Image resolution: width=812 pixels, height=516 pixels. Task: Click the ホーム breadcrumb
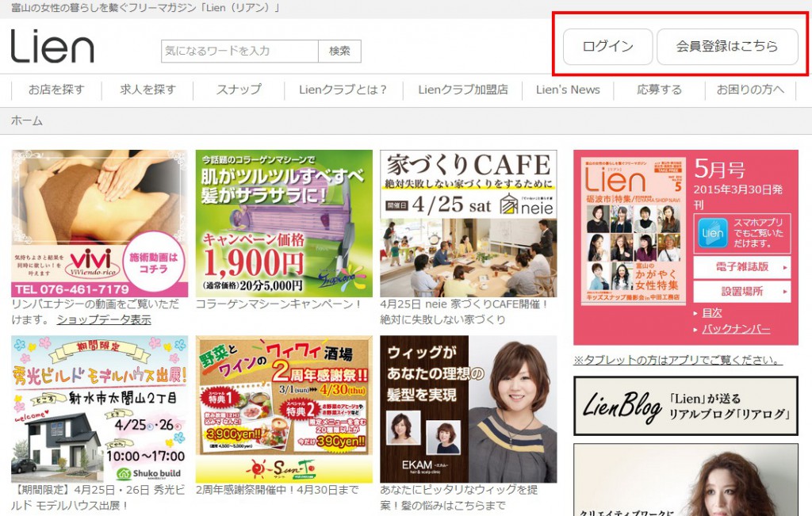tap(27, 121)
